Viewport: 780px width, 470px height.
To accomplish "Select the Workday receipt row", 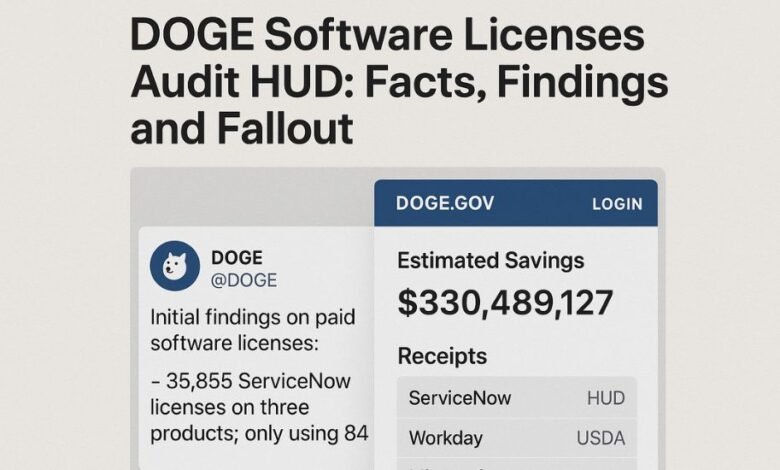I will [x=446, y=438].
